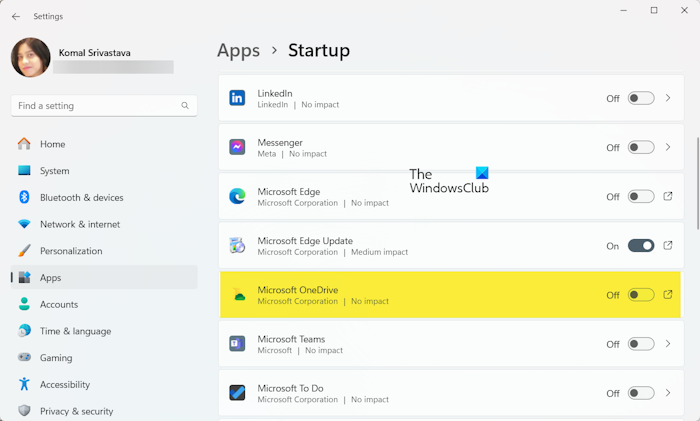Go back using the back arrow
This screenshot has height=421, width=700.
tap(16, 17)
